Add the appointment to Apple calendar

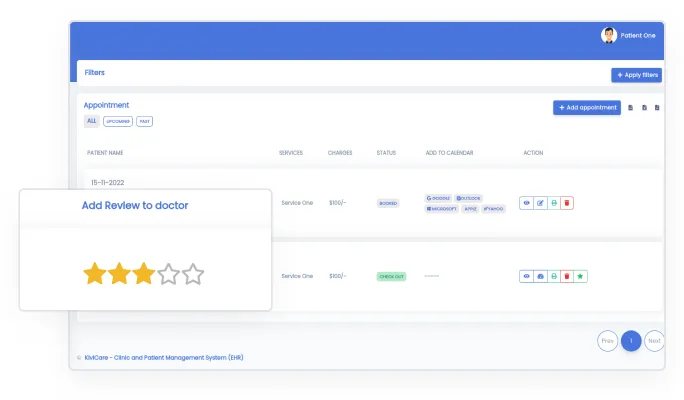(x=470, y=209)
